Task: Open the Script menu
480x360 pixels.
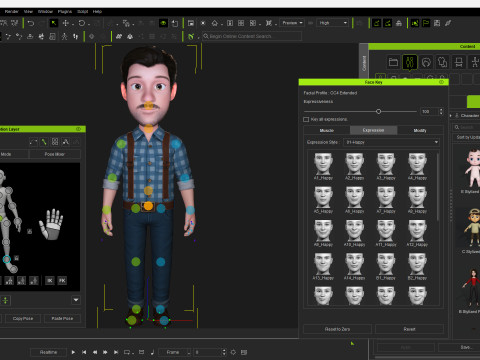Action: coord(83,11)
